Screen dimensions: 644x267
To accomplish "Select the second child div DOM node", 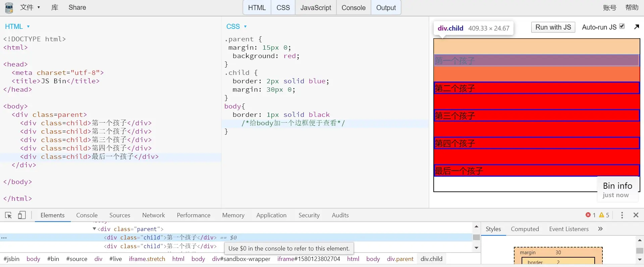I will coord(160,246).
